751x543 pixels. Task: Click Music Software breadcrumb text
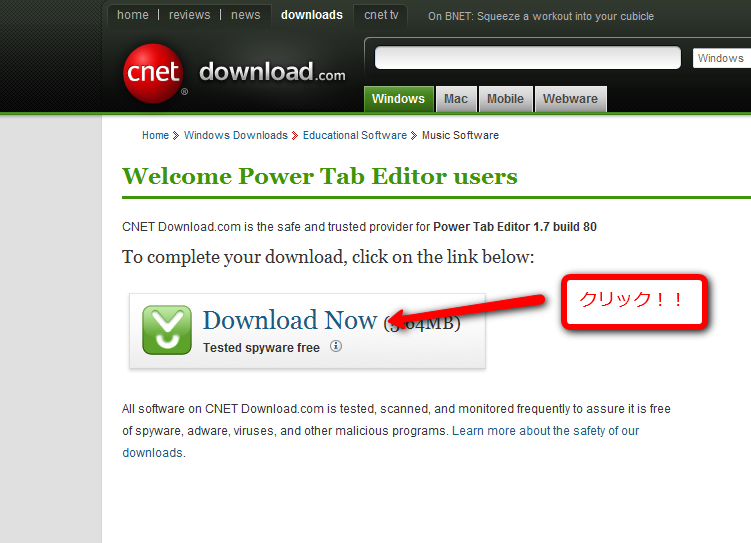(x=460, y=135)
